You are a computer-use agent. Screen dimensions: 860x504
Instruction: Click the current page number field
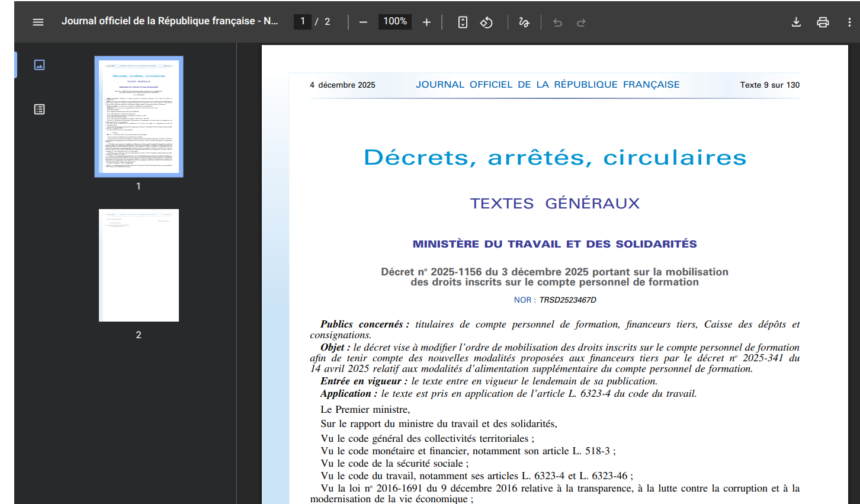click(x=303, y=21)
